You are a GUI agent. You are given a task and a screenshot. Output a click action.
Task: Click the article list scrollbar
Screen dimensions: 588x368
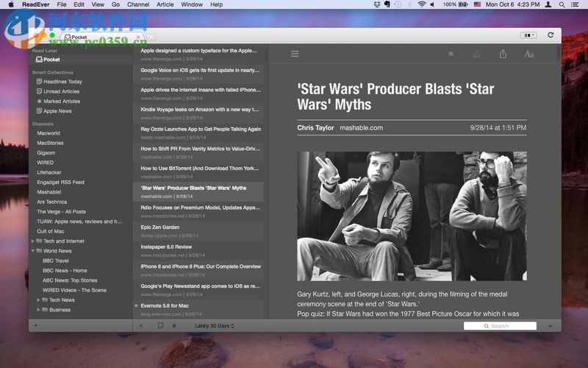tap(266, 54)
